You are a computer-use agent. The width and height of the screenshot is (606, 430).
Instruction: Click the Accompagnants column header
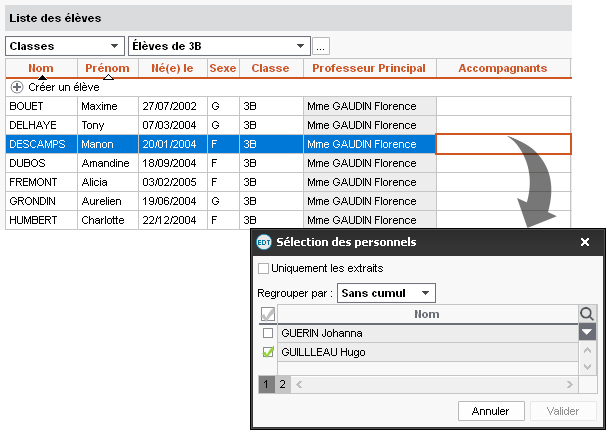click(x=503, y=68)
